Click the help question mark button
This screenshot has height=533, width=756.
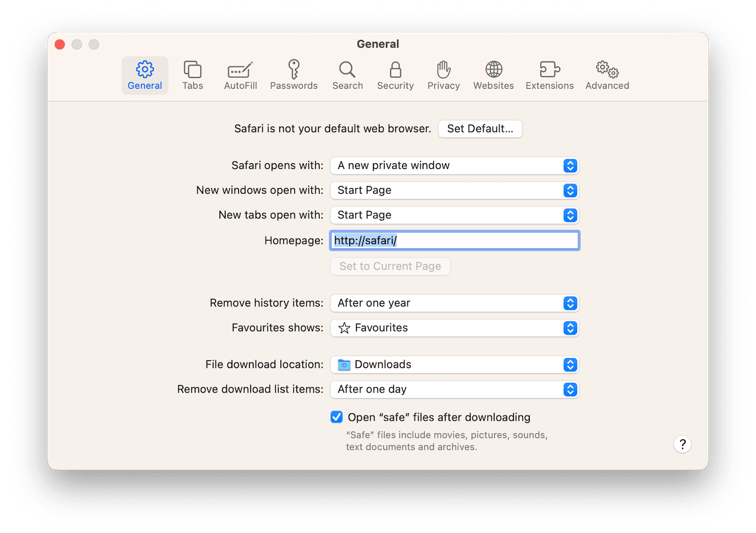(x=683, y=444)
